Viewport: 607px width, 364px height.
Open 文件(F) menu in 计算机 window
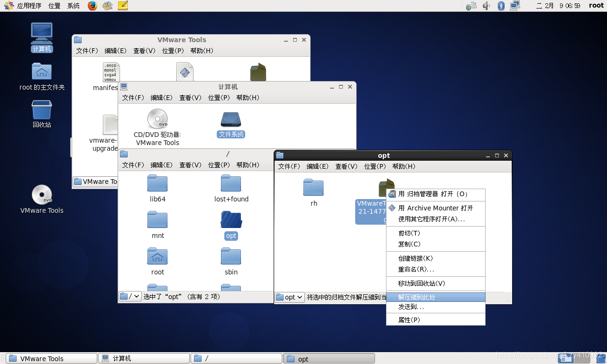(133, 98)
